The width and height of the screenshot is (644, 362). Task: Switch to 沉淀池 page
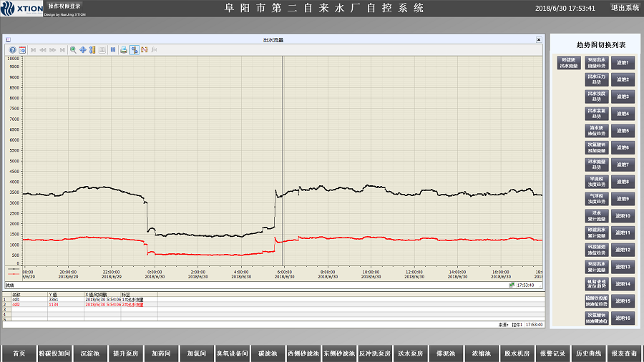[x=90, y=353]
